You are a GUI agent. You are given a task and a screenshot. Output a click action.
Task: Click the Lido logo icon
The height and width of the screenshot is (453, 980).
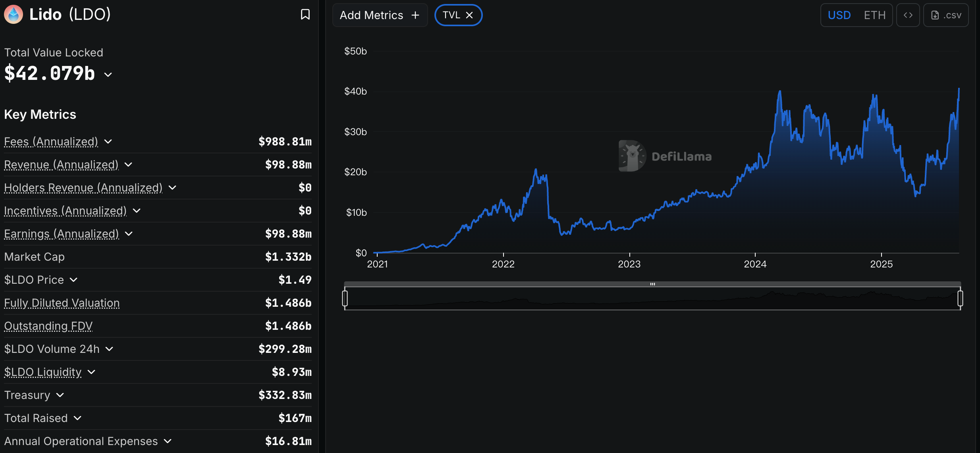coord(13,14)
